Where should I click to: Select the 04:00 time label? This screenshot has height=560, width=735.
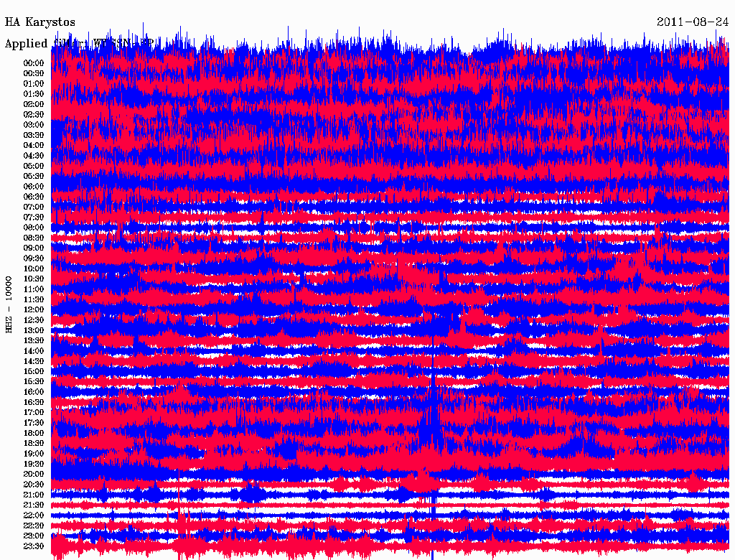click(34, 146)
